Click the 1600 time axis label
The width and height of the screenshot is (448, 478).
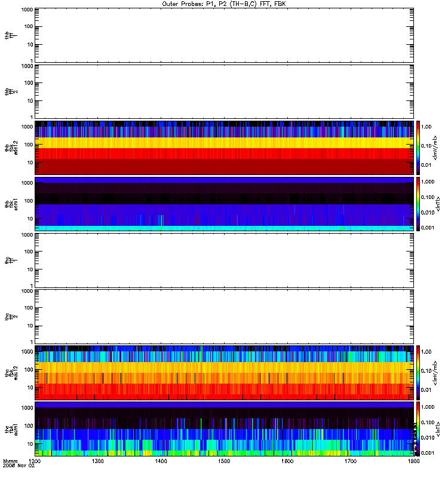[x=287, y=461]
